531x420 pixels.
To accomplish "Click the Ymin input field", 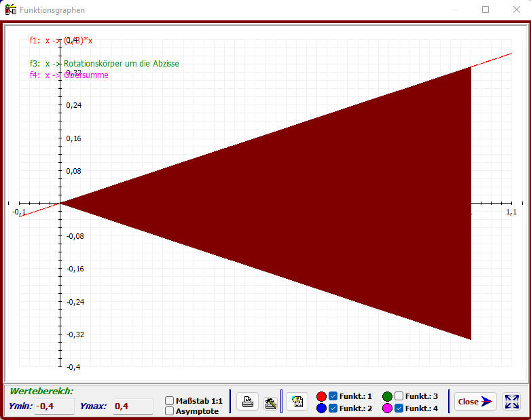I will tap(54, 406).
